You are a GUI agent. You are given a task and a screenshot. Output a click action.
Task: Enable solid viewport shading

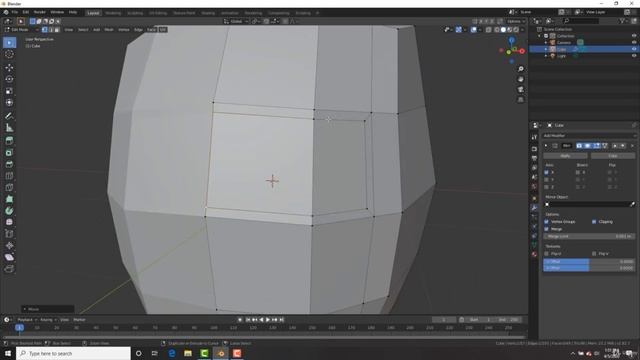pyautogui.click(x=503, y=30)
